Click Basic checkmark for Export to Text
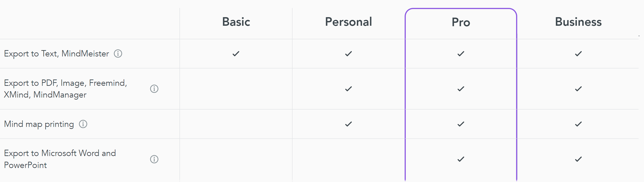 tap(236, 54)
